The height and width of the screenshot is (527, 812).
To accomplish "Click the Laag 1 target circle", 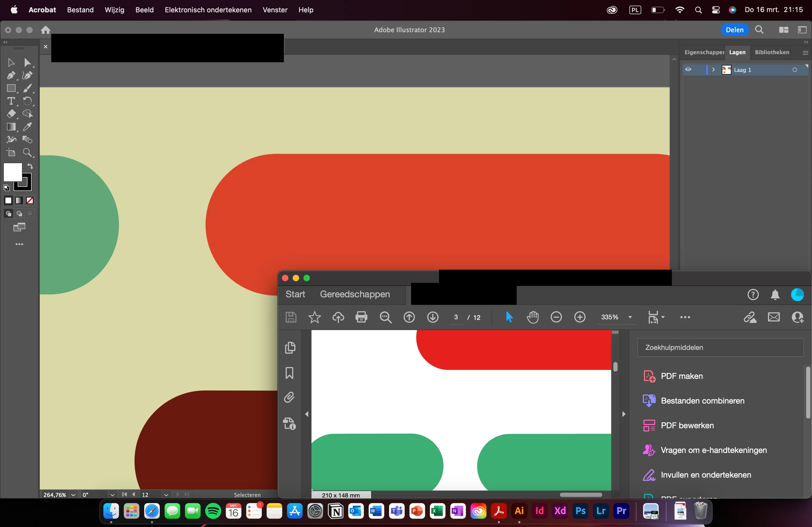I will point(795,70).
